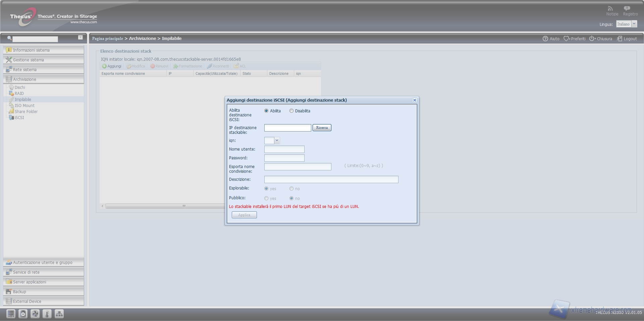Open the Lingua language dropdown
644x321 pixels.
pyautogui.click(x=634, y=24)
